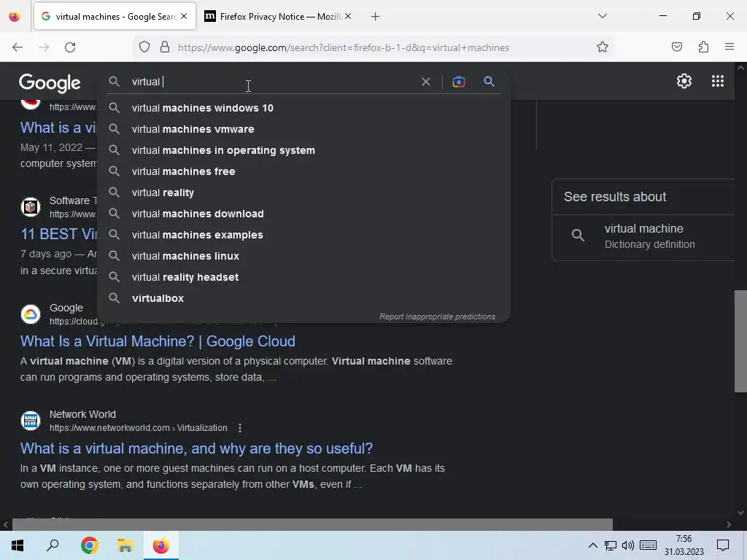Click the taskbar clock showing 7:56
The width and height of the screenshot is (747, 560).
[x=684, y=545]
